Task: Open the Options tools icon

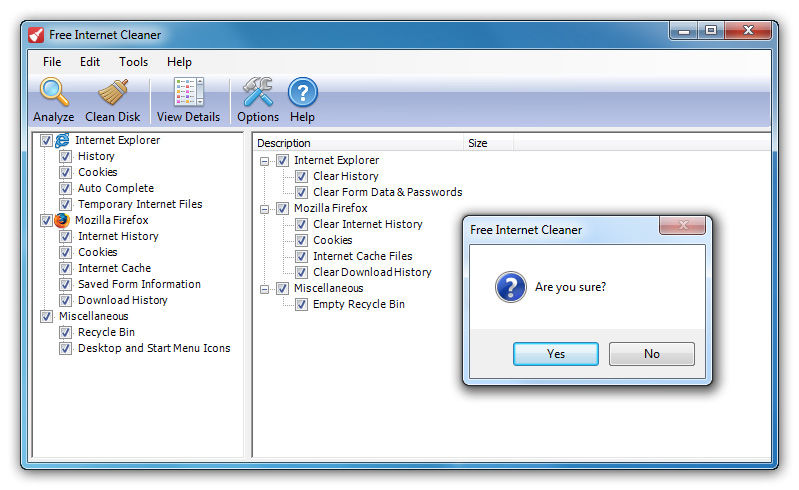Action: [258, 93]
